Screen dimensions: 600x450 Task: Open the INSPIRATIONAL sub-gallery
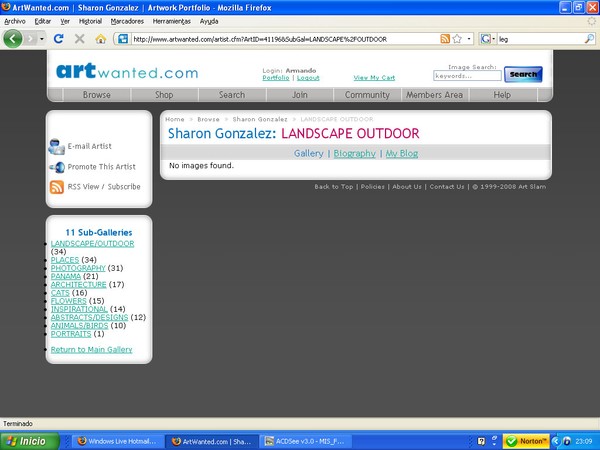(79, 309)
